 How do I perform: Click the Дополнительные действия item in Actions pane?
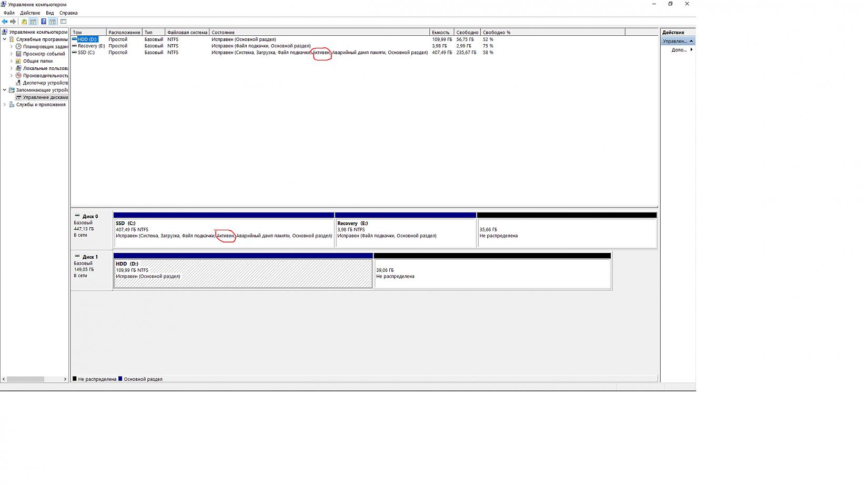tap(679, 50)
